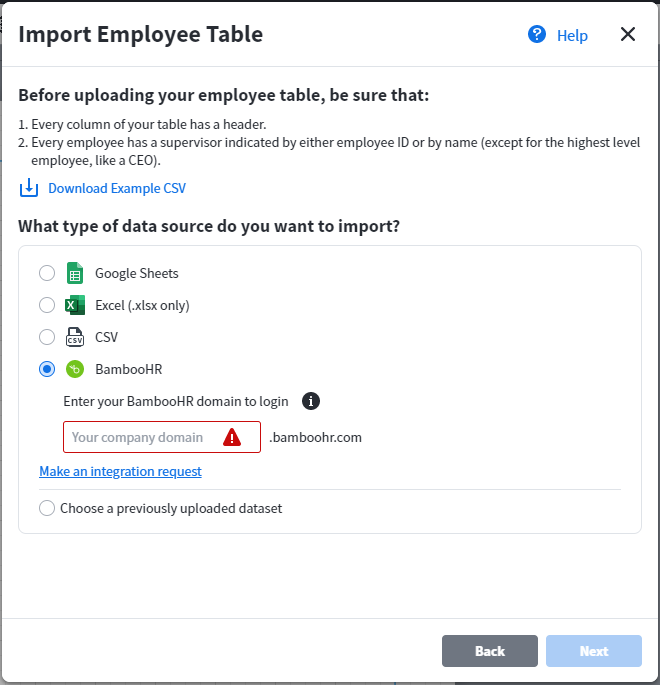Screen dimensions: 660x685
Task: Click the info icon beside BambooHR domain label
Action: click(x=311, y=401)
